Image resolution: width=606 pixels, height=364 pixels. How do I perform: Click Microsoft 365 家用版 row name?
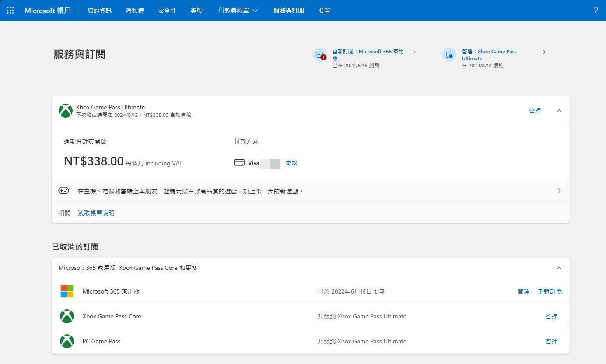click(x=111, y=291)
